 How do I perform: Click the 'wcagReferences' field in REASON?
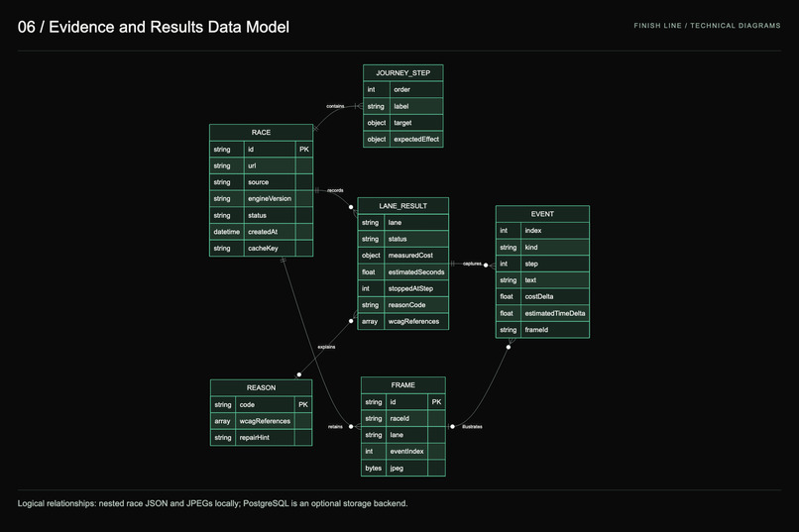point(265,421)
